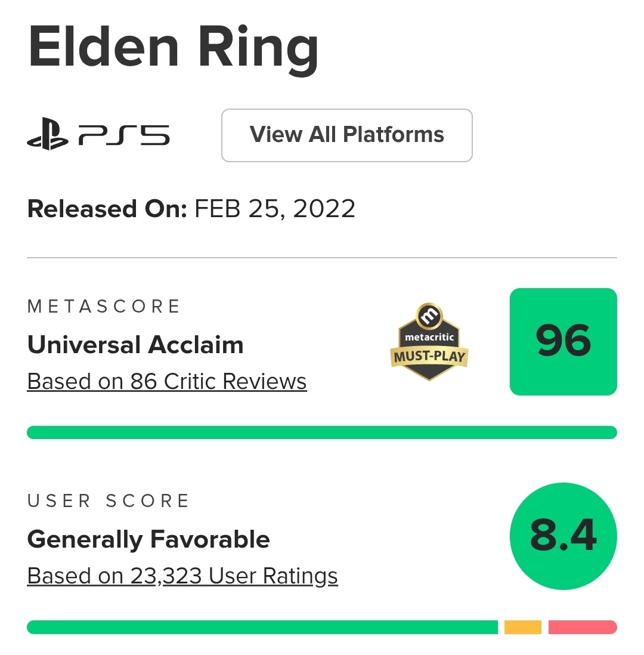Image resolution: width=644 pixels, height=655 pixels.
Task: Open the 23,323 User Ratings link
Action: pos(182,576)
